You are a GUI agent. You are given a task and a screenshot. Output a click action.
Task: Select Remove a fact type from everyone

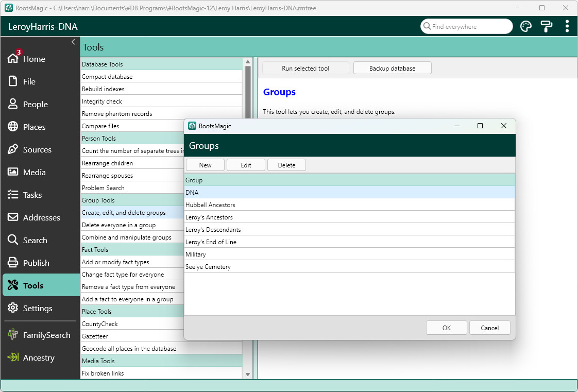[132, 286]
